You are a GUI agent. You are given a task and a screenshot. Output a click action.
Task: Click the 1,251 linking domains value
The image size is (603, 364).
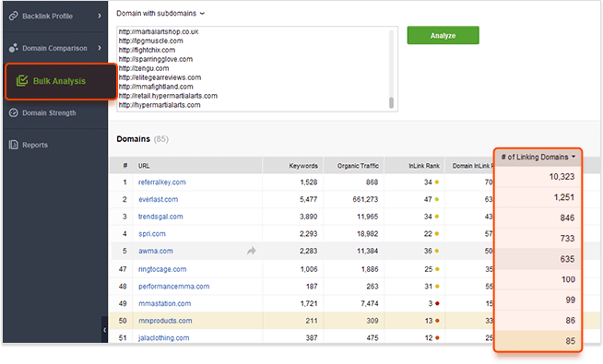click(563, 197)
